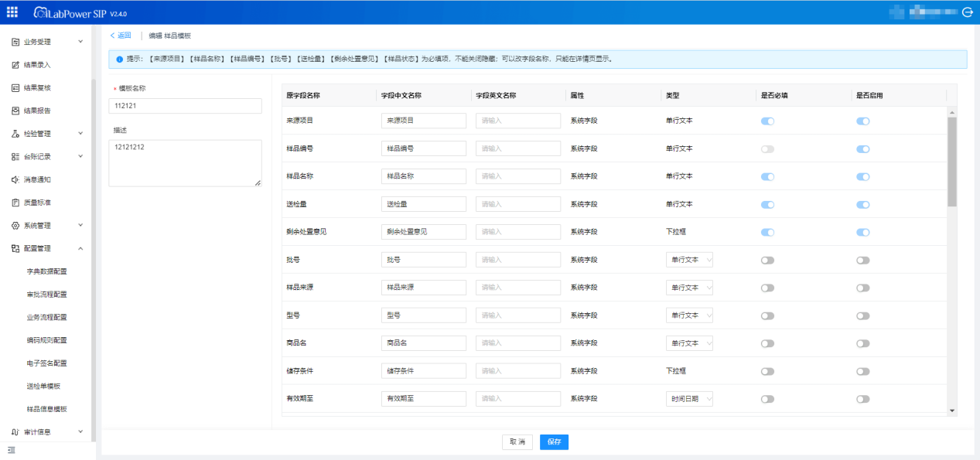
Task: Click the 原字段名称 column header
Action: click(x=303, y=96)
